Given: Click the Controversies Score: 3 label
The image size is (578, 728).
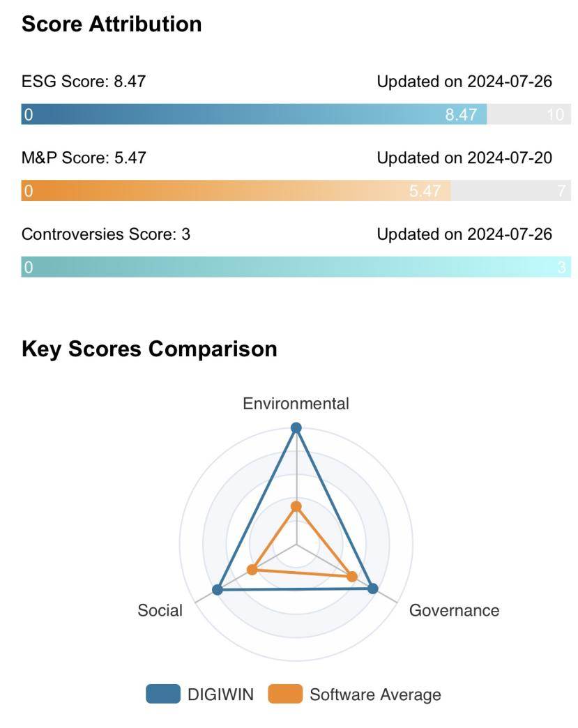Looking at the screenshot, I should tap(106, 234).
